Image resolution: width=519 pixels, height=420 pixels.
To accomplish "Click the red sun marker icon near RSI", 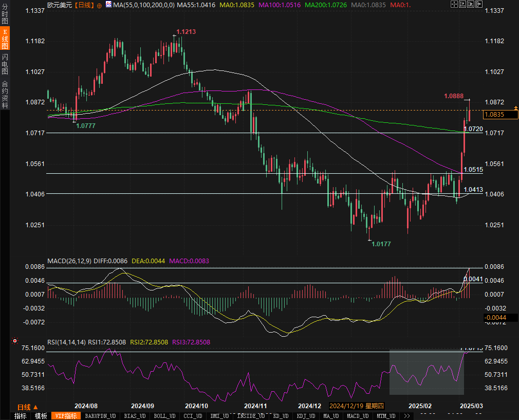I will click(14, 341).
